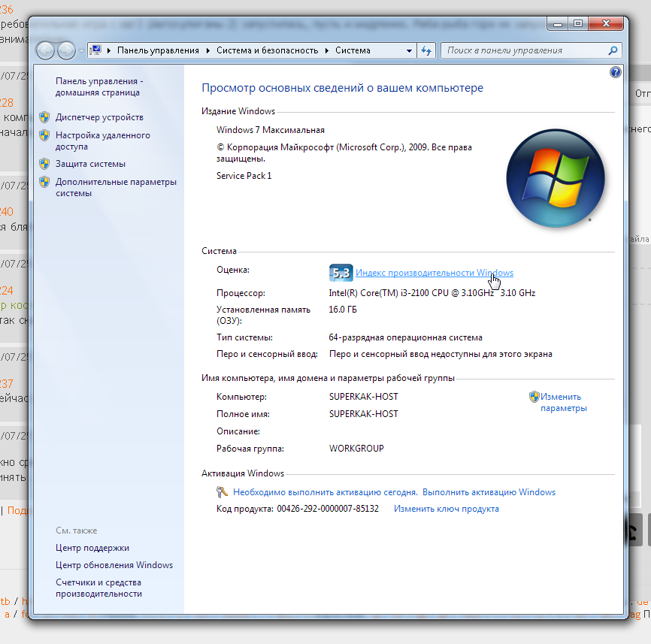
Task: Click the 5.3 performance score badge
Action: [341, 273]
